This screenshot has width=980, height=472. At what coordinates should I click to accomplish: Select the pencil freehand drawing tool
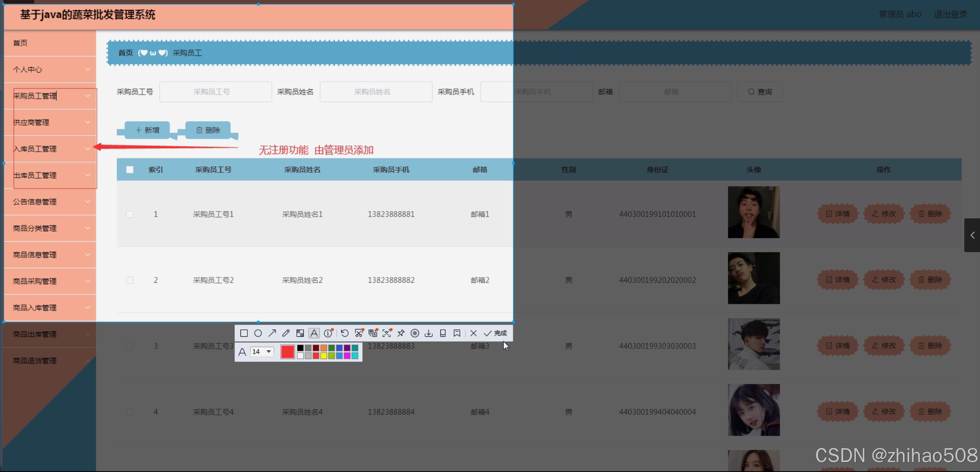pyautogui.click(x=286, y=333)
